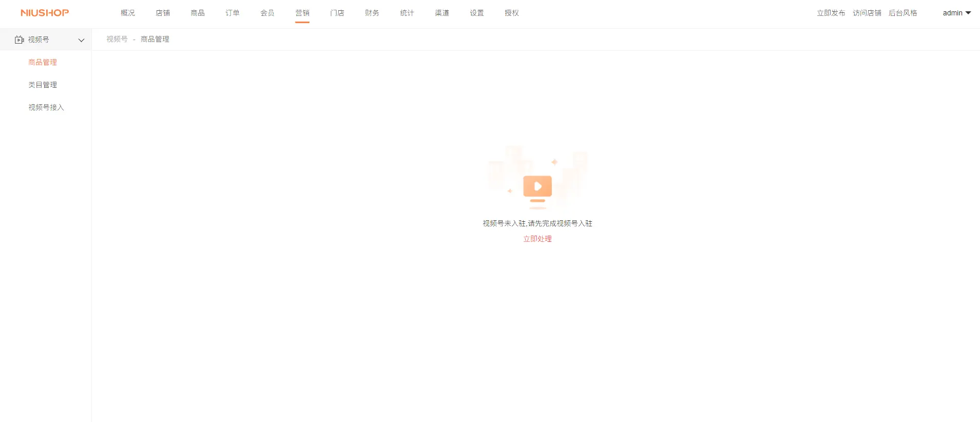The width and height of the screenshot is (980, 422).
Task: Switch to the 概况 overview tab
Action: 128,13
